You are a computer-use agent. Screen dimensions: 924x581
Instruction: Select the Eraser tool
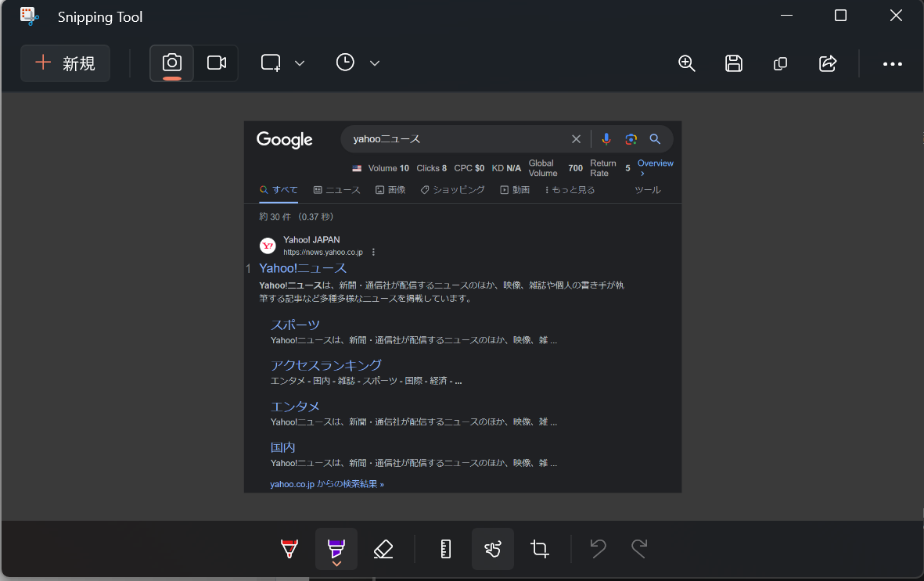tap(383, 549)
